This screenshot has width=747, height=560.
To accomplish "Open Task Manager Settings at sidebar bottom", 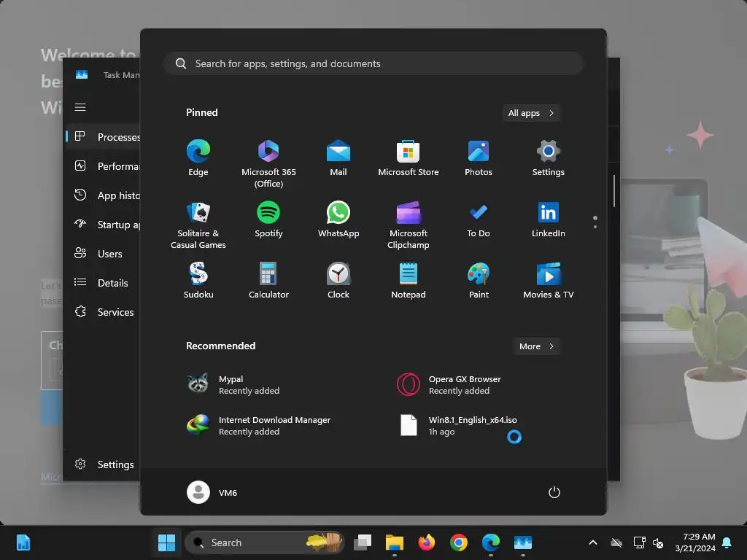I will point(104,464).
